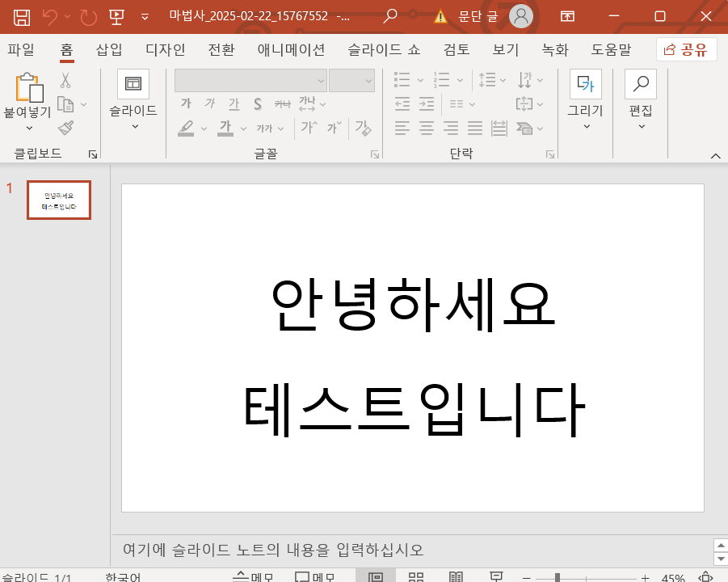Open ribbon display options icon
Viewport: 728px width, 582px height.
point(567,17)
